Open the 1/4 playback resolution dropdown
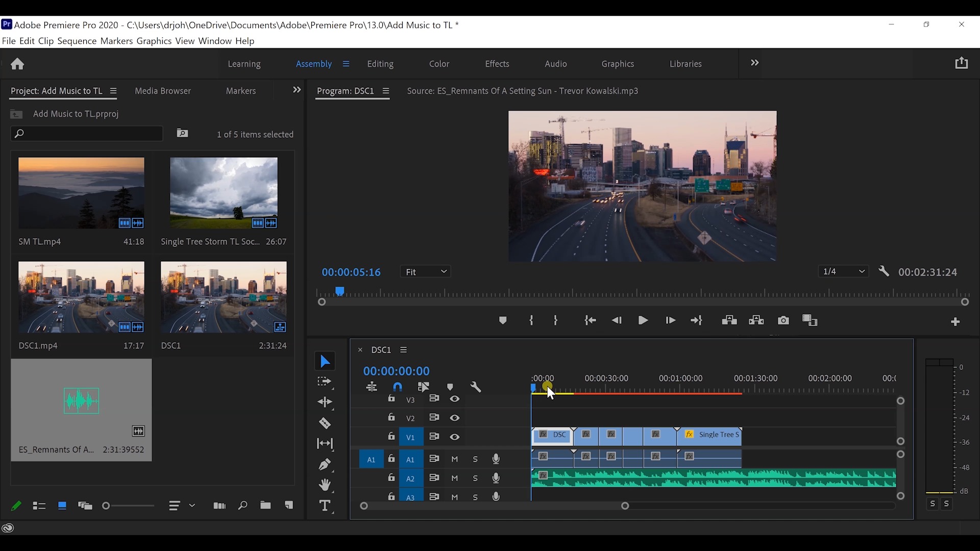Image resolution: width=980 pixels, height=551 pixels. click(844, 271)
